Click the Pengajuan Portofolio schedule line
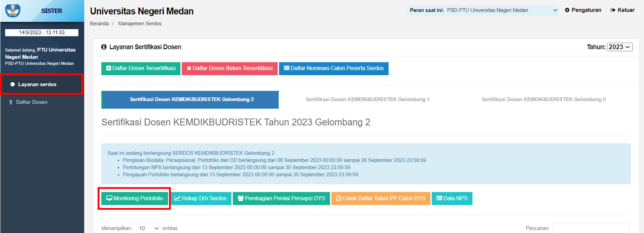 point(240,175)
